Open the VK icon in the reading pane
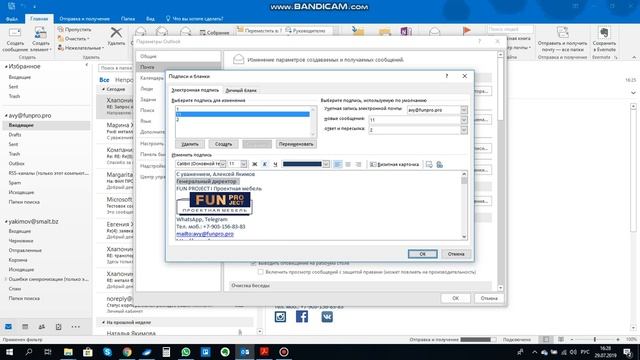Screen dimensions: 640x360 (327, 317)
